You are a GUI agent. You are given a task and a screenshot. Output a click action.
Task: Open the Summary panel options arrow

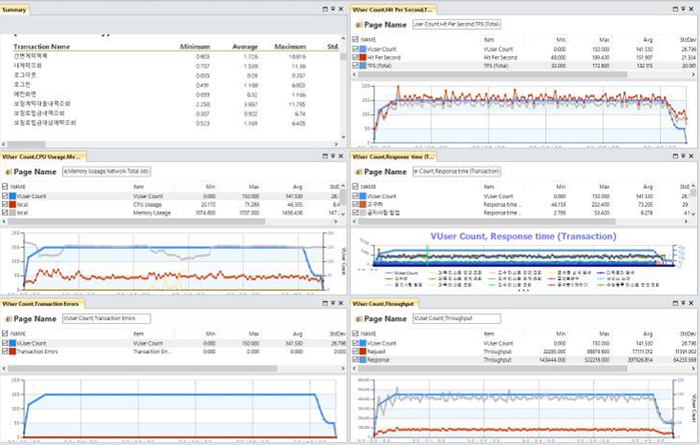pyautogui.click(x=333, y=9)
